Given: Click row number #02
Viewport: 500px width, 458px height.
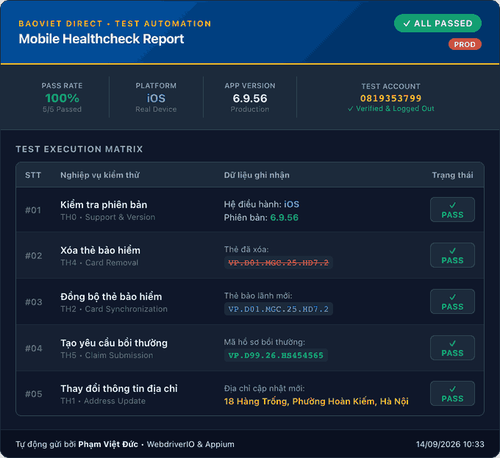Looking at the screenshot, I should tap(34, 256).
